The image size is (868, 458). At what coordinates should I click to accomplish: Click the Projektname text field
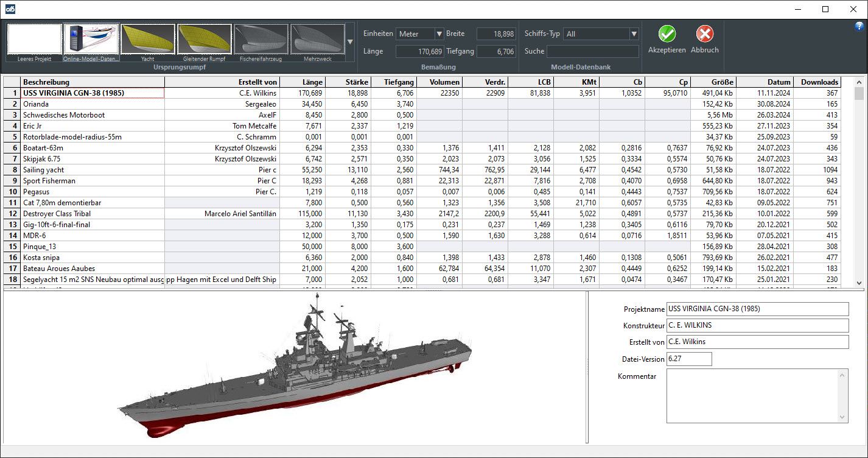click(757, 309)
